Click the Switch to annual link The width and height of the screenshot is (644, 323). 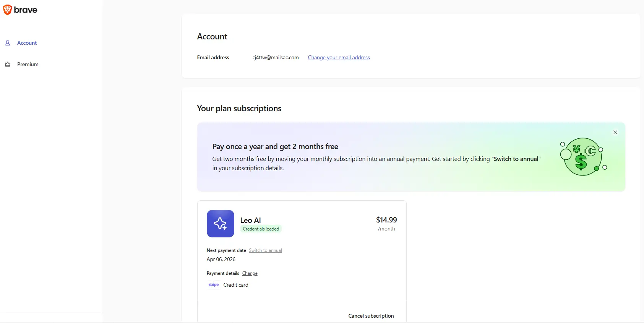[265, 250]
